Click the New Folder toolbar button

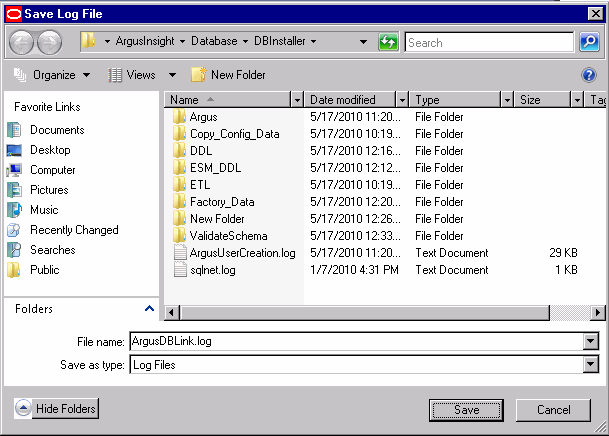coord(228,75)
